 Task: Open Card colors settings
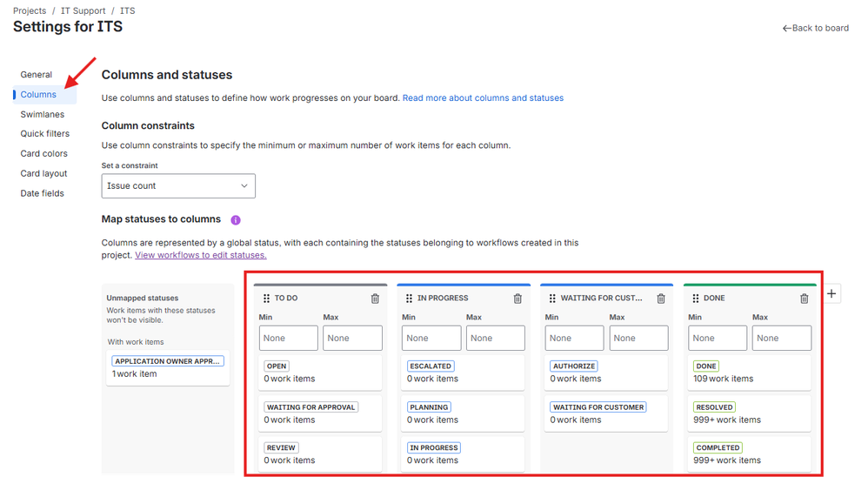43,154
